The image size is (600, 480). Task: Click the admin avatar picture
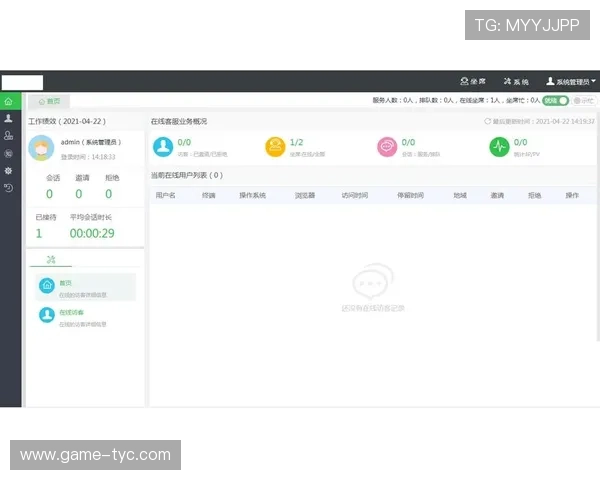41,148
